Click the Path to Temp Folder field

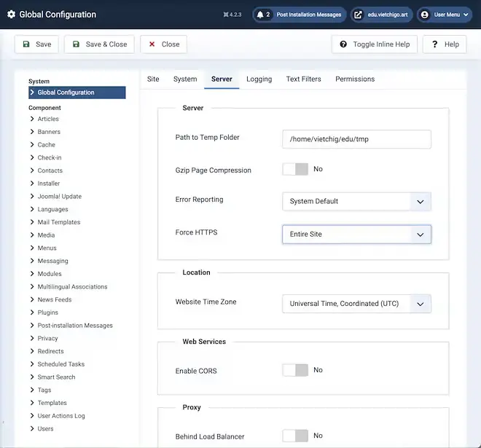[x=356, y=139]
